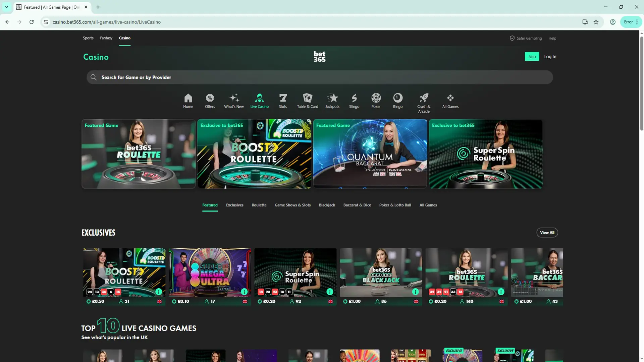Open the Quantum Baccarat featured banner
644x362 pixels.
(370, 154)
